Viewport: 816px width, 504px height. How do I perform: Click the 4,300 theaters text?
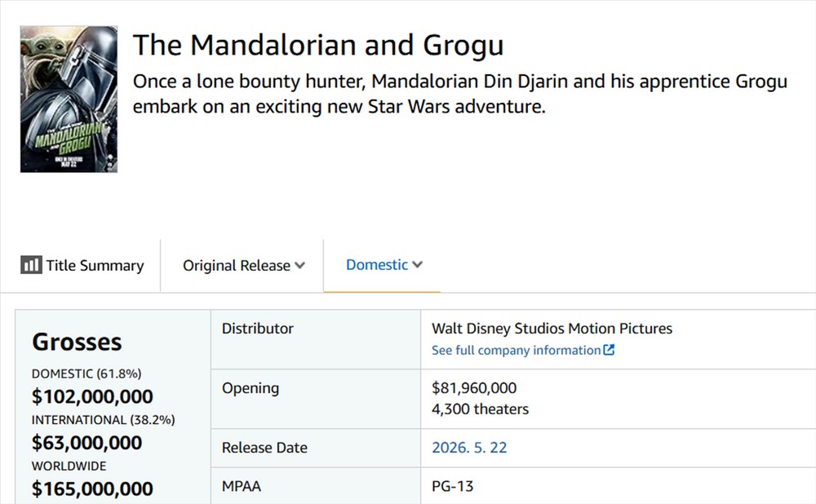(480, 409)
